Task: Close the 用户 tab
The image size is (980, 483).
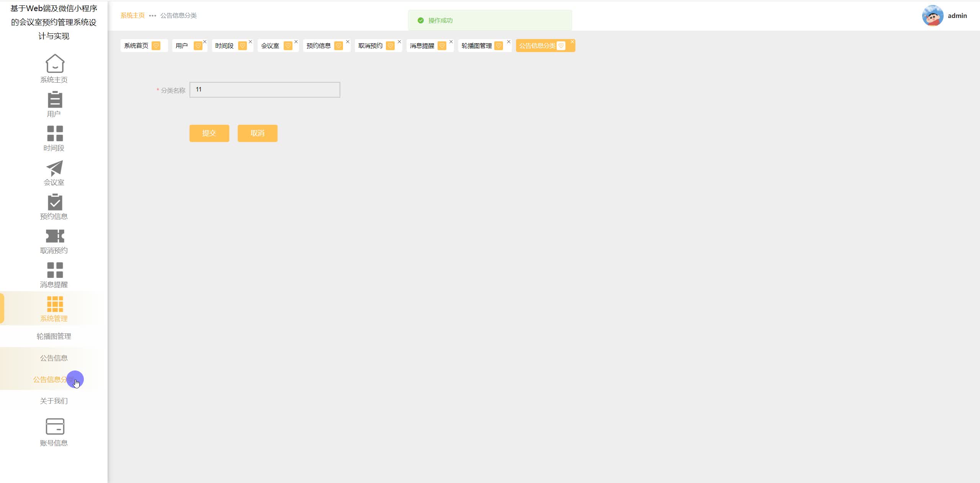Action: (205, 42)
